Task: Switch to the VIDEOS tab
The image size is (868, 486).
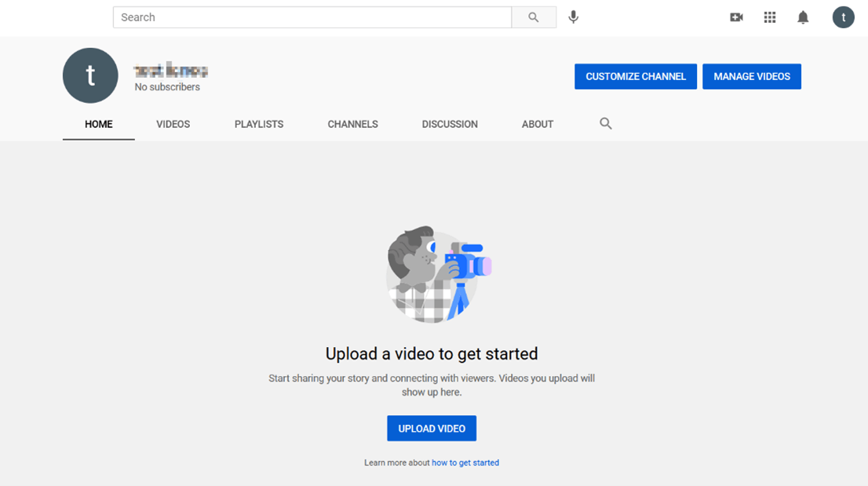Action: [173, 124]
